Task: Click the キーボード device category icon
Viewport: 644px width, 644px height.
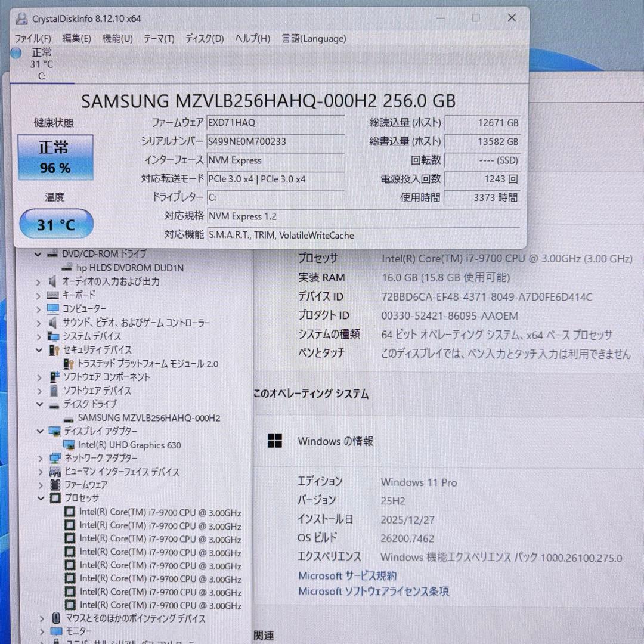Action: click(52, 295)
